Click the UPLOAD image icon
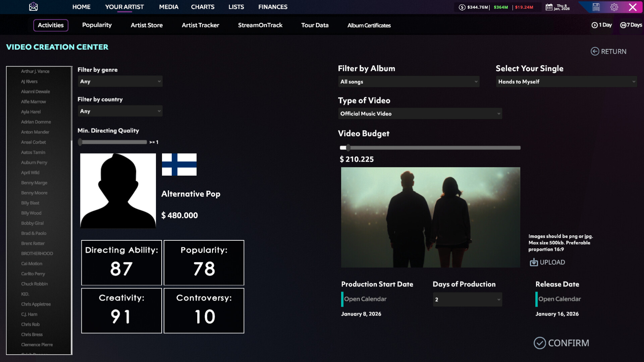The width and height of the screenshot is (644, 362). pos(534,262)
